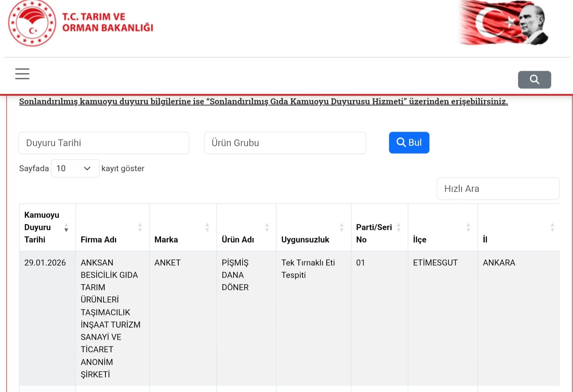The height and width of the screenshot is (392, 573).
Task: Sort table by Uygunsuzluk column
Action: point(341,227)
